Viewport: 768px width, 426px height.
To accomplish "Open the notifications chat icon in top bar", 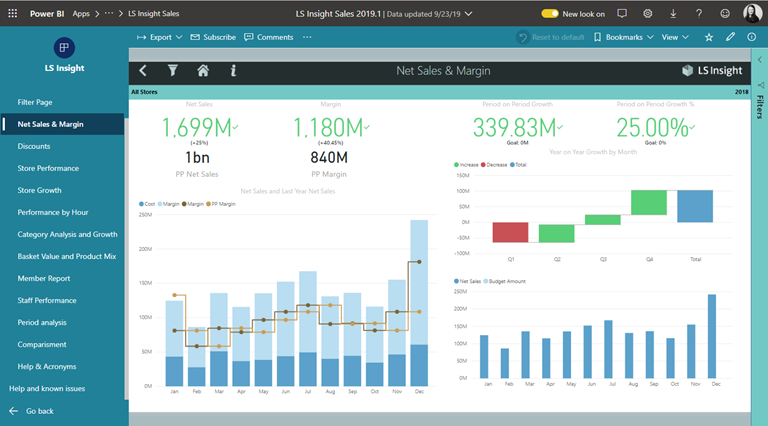I will [x=622, y=14].
